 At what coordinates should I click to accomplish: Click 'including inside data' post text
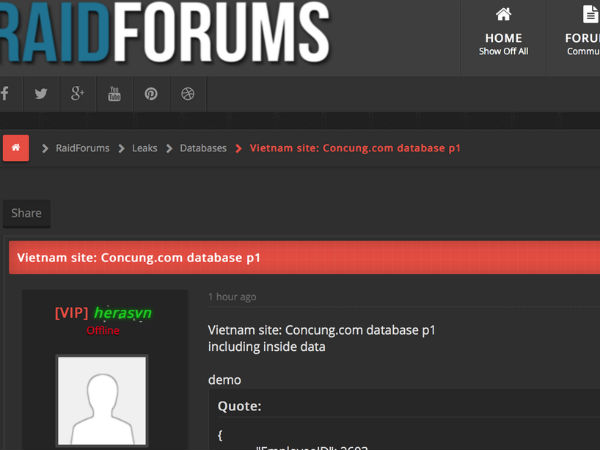tap(267, 347)
